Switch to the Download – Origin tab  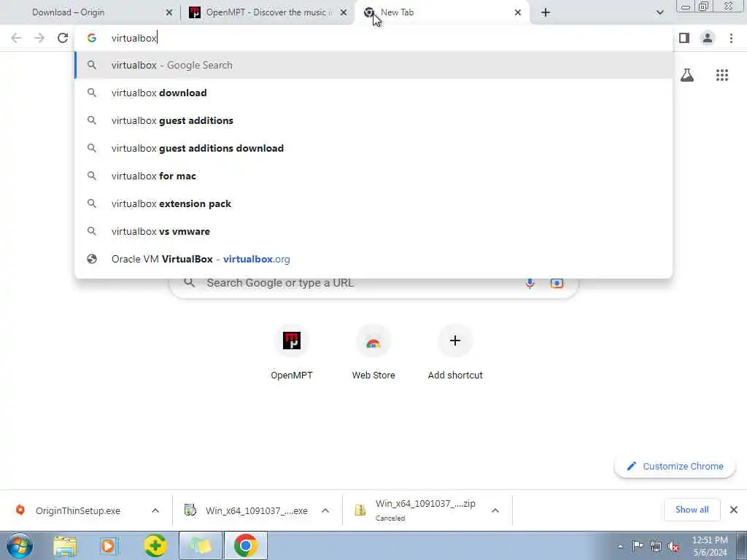[x=90, y=12]
